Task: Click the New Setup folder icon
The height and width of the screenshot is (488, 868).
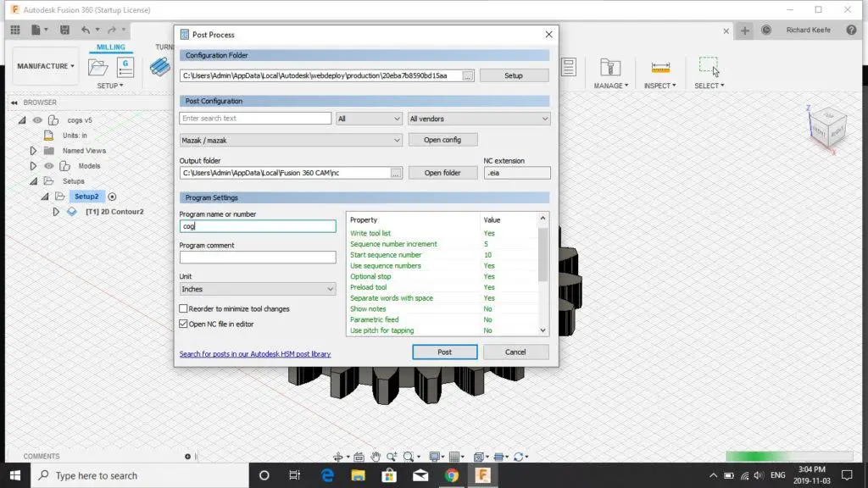Action: point(98,68)
